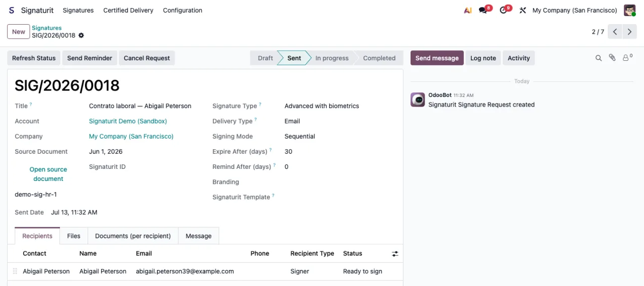Screen dimensions: 644x286
Task: Click Delivery Type value Email
Action: (292, 121)
